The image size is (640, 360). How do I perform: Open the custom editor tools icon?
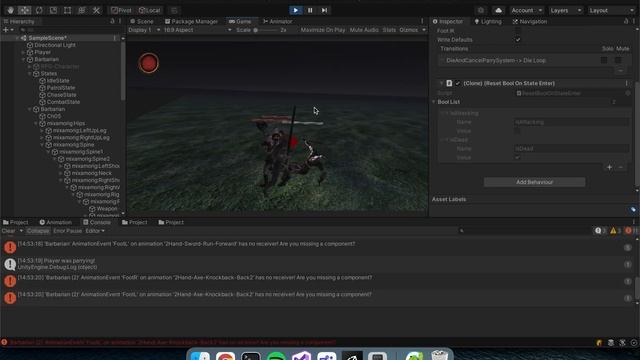[x=96, y=10]
